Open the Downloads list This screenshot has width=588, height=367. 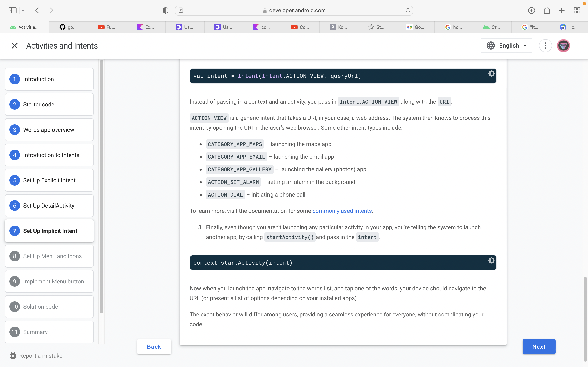point(531,10)
